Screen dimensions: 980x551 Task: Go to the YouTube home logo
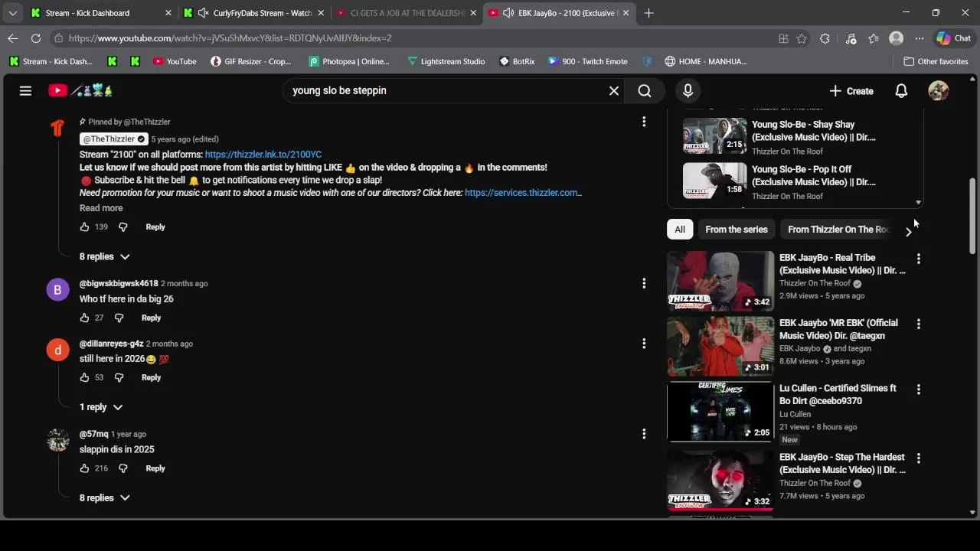click(x=81, y=90)
